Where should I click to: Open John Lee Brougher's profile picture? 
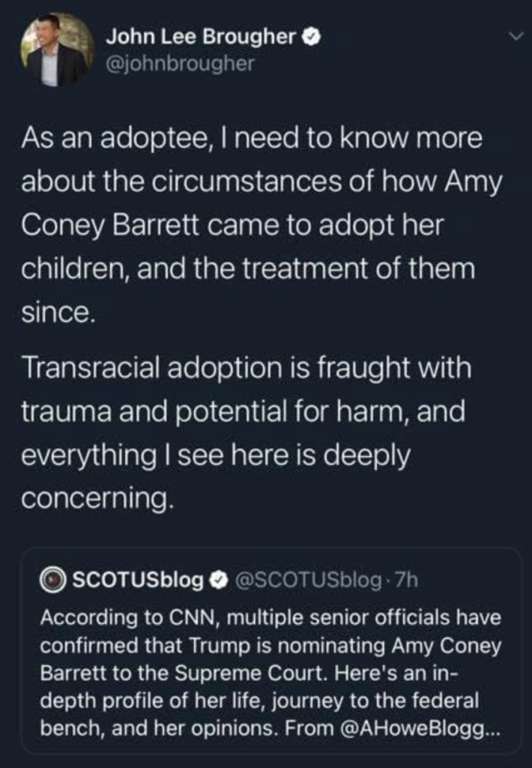coord(57,51)
